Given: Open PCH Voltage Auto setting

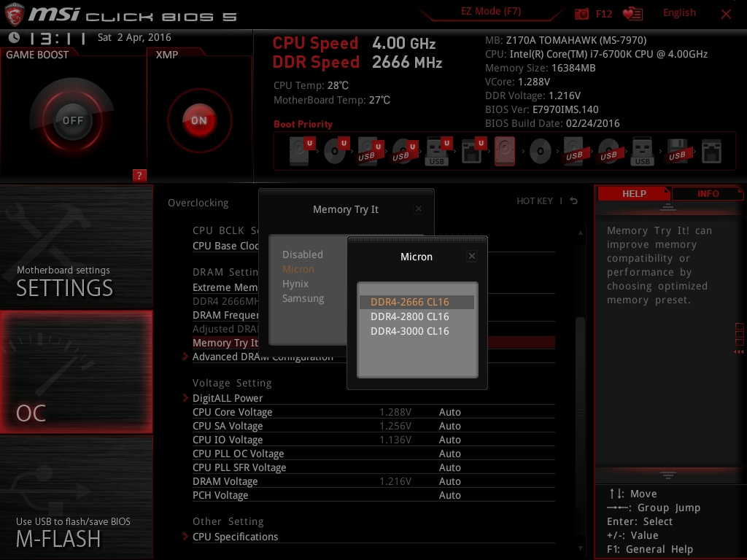Looking at the screenshot, I should 449,495.
